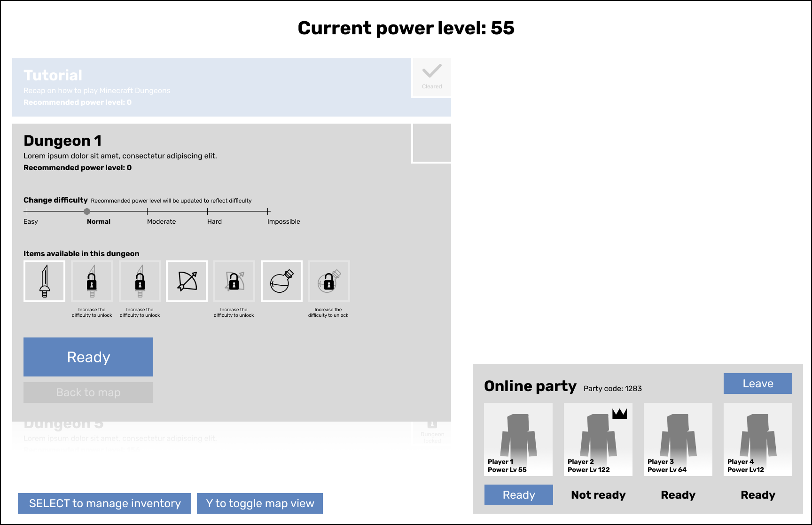The height and width of the screenshot is (525, 812).
Task: Click Y to toggle map view
Action: pos(260,503)
